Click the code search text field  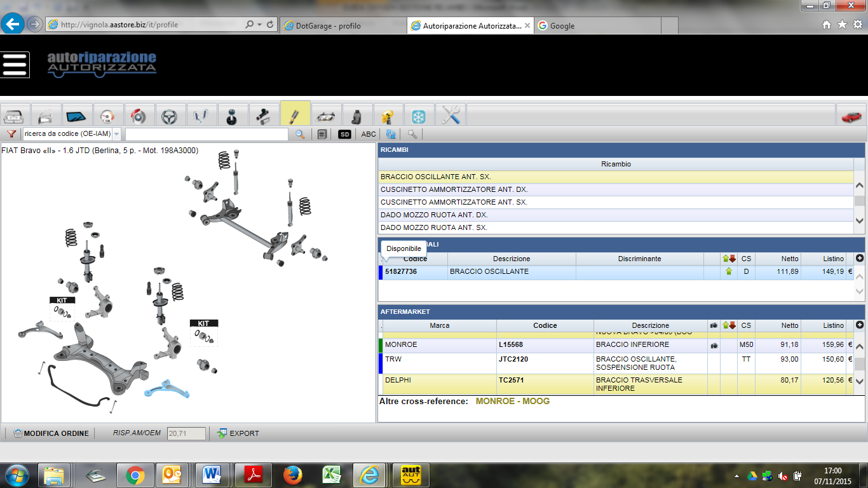tap(207, 134)
